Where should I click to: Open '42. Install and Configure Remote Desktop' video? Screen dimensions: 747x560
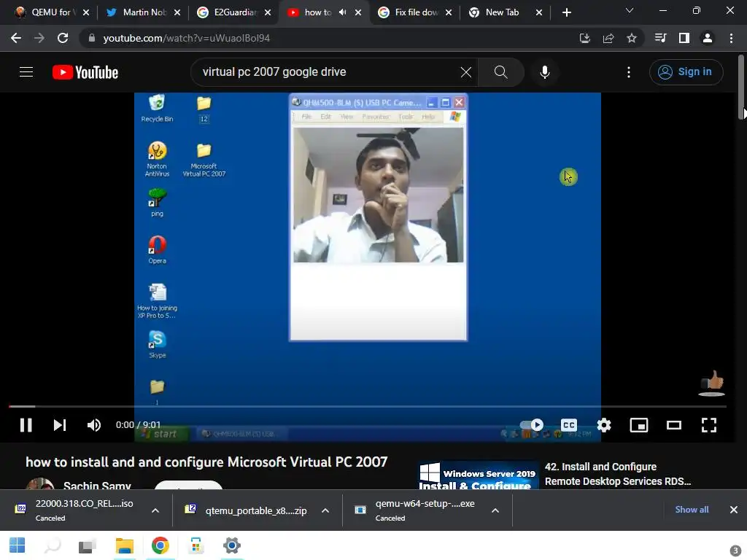tap(618, 474)
